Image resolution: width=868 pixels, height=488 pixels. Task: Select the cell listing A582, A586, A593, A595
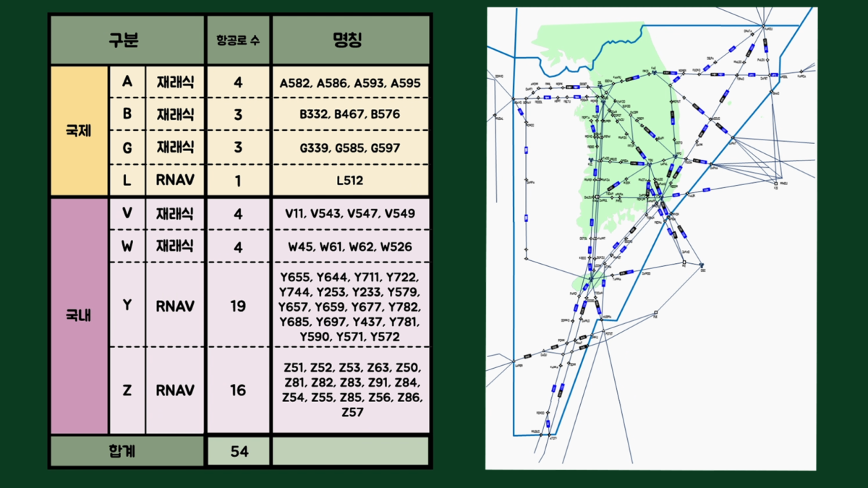click(350, 83)
